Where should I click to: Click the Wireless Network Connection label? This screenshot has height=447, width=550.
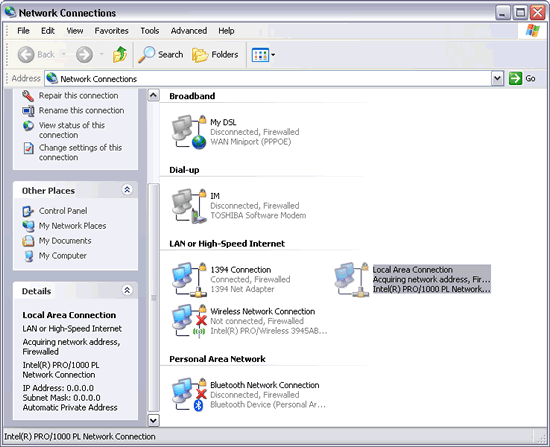pyautogui.click(x=262, y=311)
